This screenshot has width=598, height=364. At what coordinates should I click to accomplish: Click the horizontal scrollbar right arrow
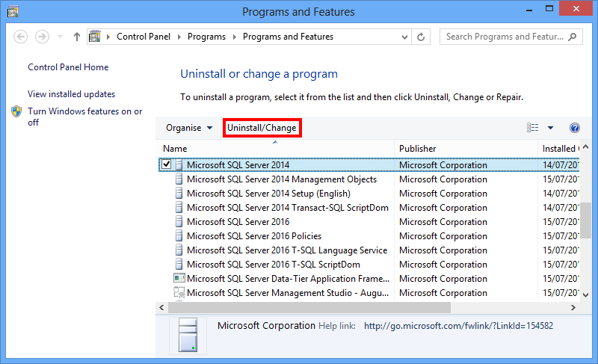(573, 307)
